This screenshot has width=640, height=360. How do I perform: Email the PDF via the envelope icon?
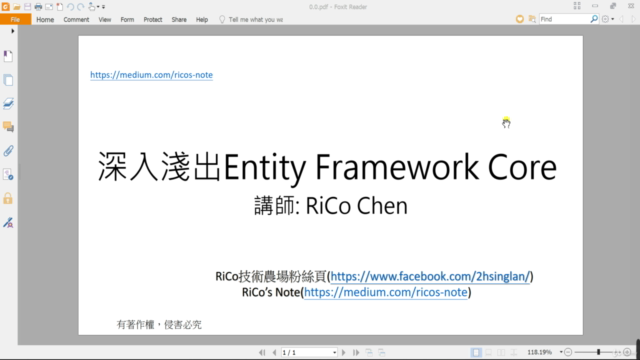click(49, 7)
